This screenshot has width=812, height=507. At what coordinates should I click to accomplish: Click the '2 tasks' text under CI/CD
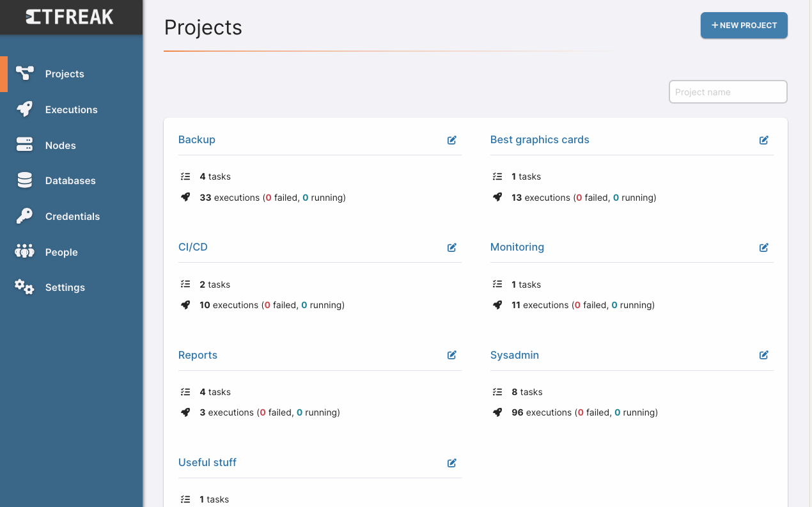tap(215, 285)
